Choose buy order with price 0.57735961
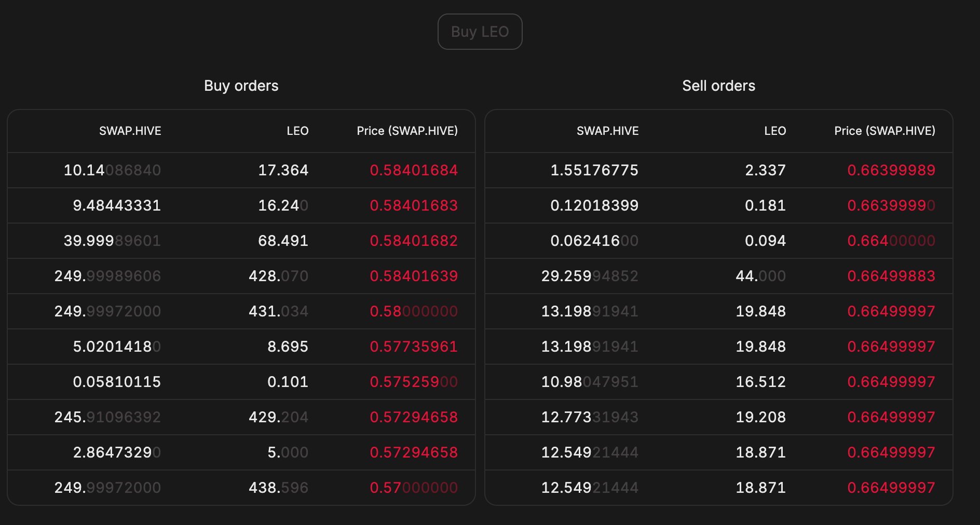The image size is (980, 525). tap(413, 347)
